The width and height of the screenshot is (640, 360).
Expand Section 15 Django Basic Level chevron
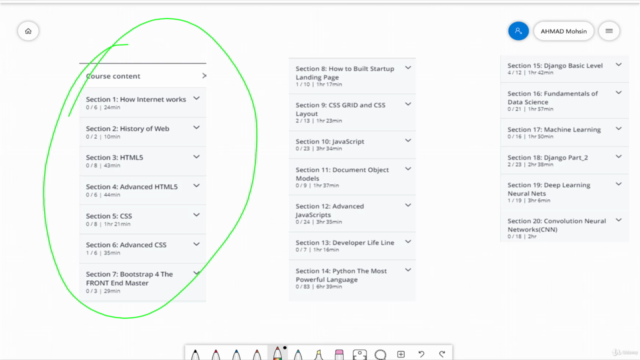pos(619,64)
